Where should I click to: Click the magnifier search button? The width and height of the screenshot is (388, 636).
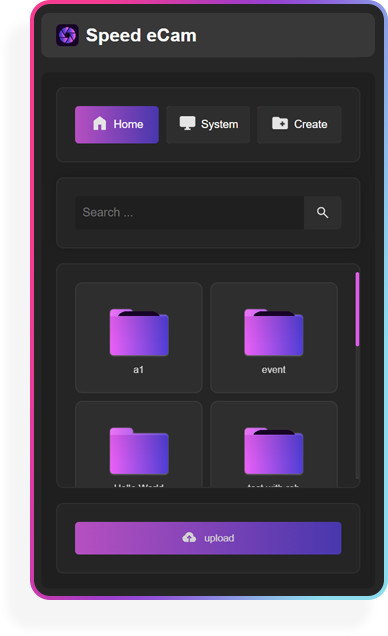[323, 213]
